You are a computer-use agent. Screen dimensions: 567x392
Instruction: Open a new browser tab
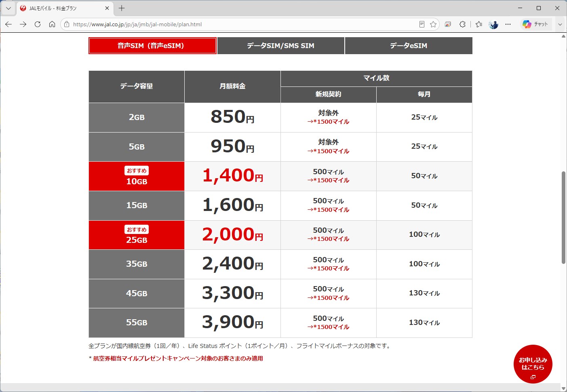click(122, 8)
